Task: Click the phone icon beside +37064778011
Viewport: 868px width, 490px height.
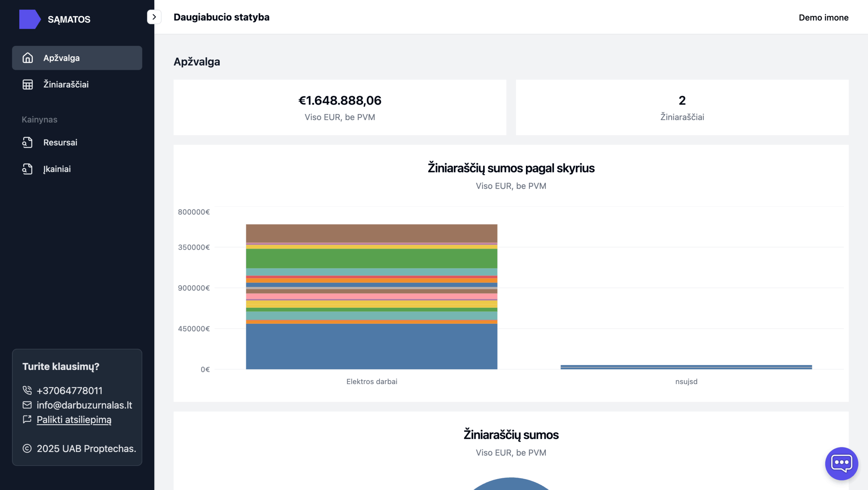Action: 27,391
